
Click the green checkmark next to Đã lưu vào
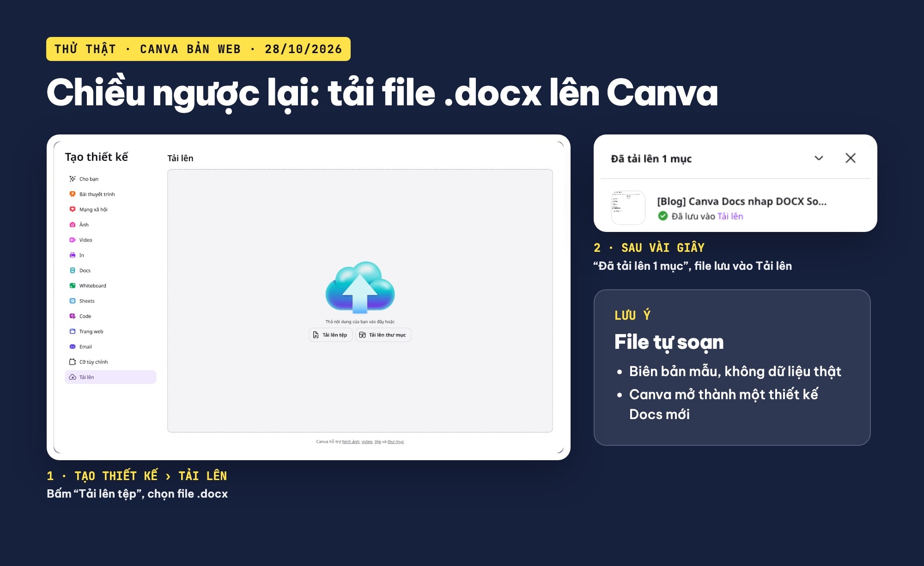(663, 216)
